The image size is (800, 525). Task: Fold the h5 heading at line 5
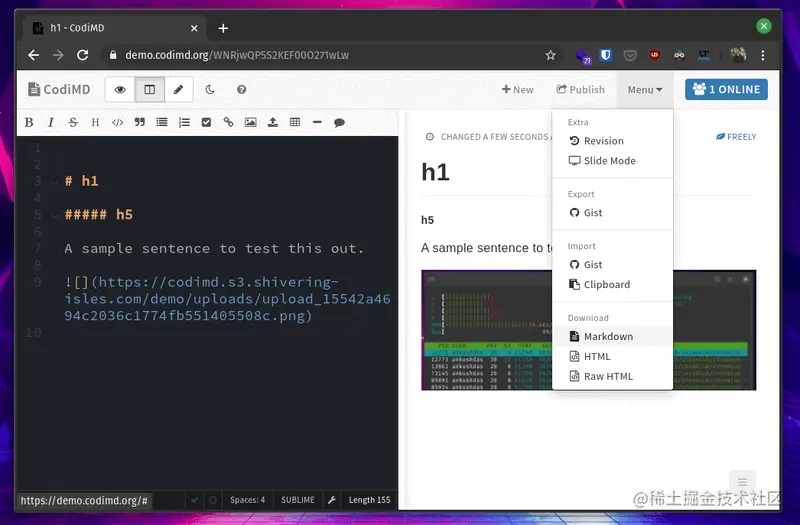point(55,216)
